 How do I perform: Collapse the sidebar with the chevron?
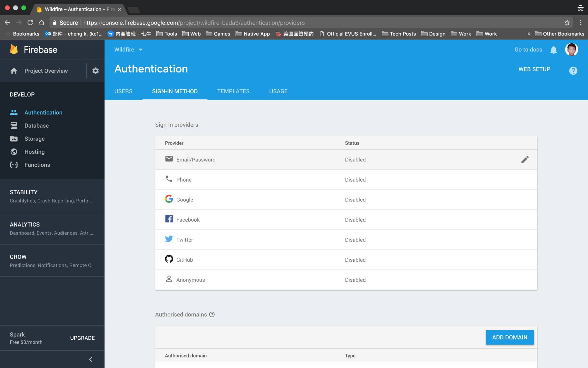pyautogui.click(x=91, y=359)
